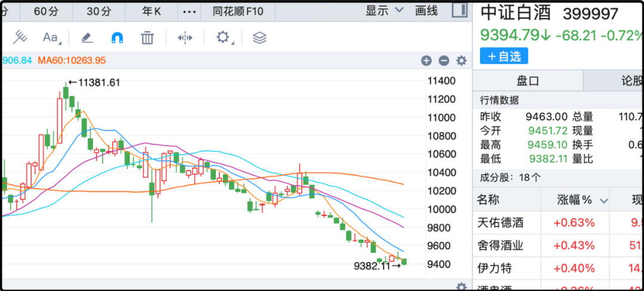The width and height of the screenshot is (644, 291).
Task: Click the trash icon to delete drawings
Action: click(x=147, y=38)
